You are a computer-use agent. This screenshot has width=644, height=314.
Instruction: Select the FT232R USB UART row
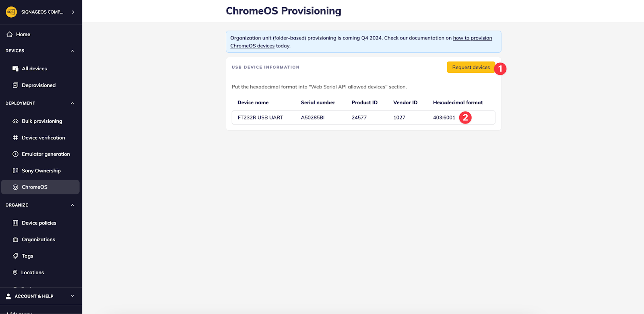[x=260, y=117]
